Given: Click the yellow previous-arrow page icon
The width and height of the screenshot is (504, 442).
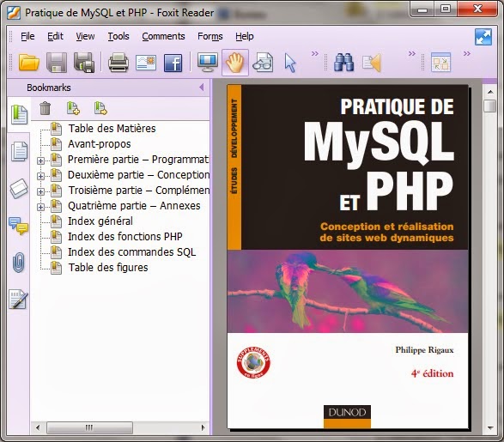Looking at the screenshot, I should 372,63.
